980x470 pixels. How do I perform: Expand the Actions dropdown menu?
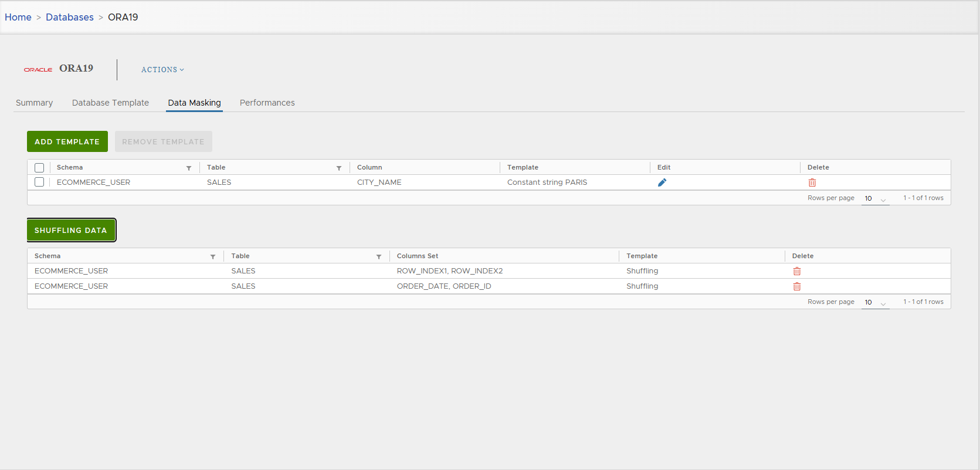(x=162, y=70)
